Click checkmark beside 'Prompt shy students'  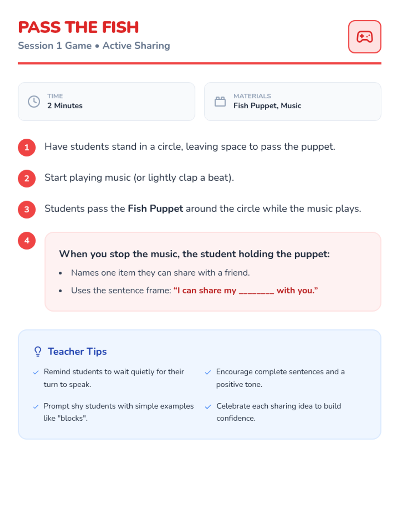[36, 407]
